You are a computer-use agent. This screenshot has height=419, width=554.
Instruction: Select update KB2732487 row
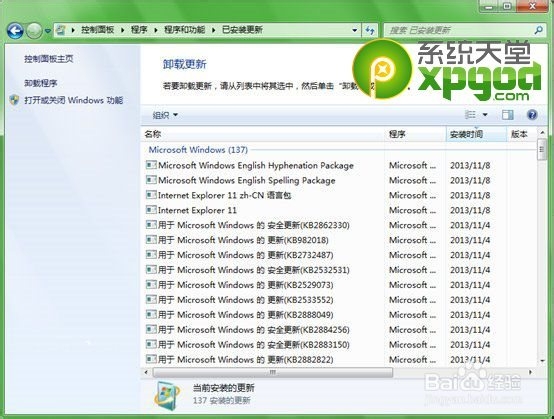pos(338,255)
